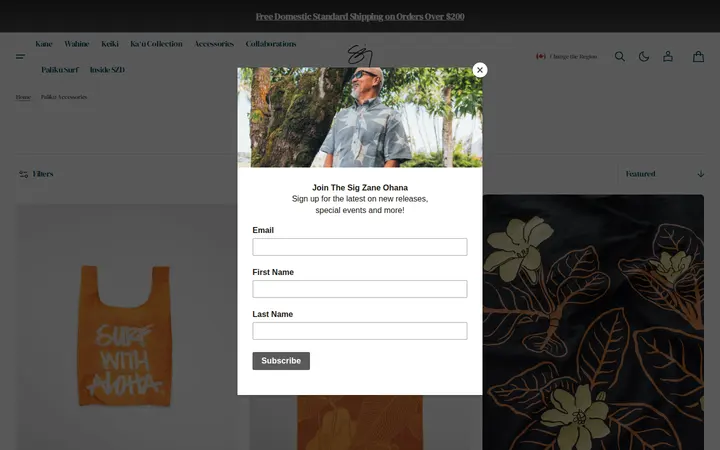Toggle dark mode moon icon
Screen dimensions: 720x450
644,56
